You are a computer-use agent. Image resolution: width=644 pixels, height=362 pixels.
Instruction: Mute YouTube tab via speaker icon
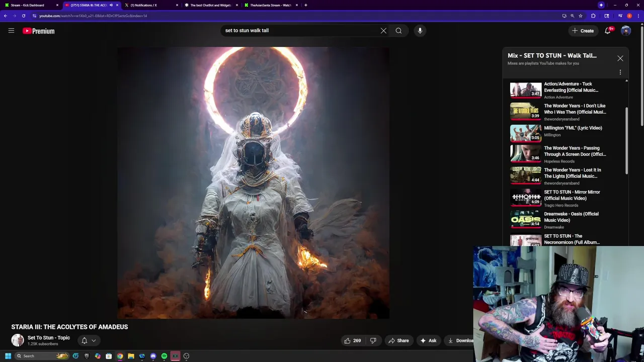pyautogui.click(x=111, y=5)
